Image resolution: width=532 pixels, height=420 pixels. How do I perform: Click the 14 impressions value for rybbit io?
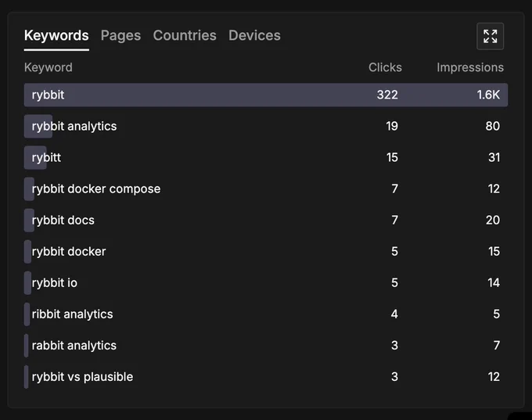pyautogui.click(x=494, y=283)
